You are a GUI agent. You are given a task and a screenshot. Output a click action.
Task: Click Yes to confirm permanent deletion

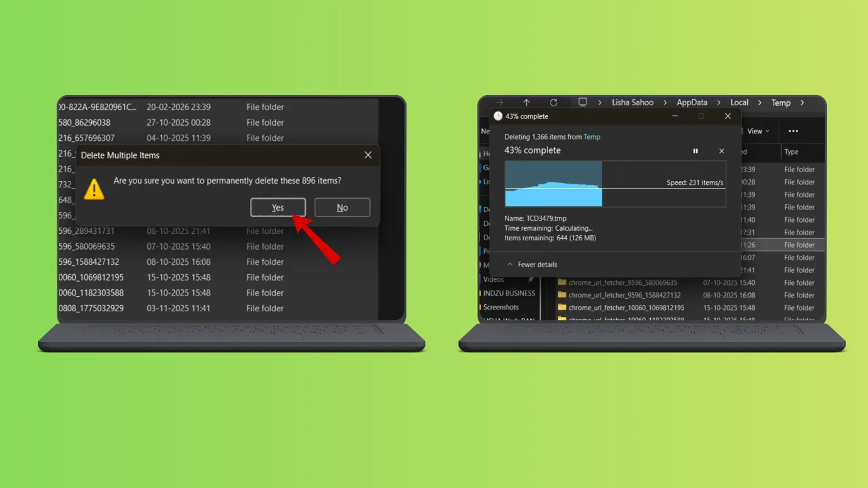(278, 208)
